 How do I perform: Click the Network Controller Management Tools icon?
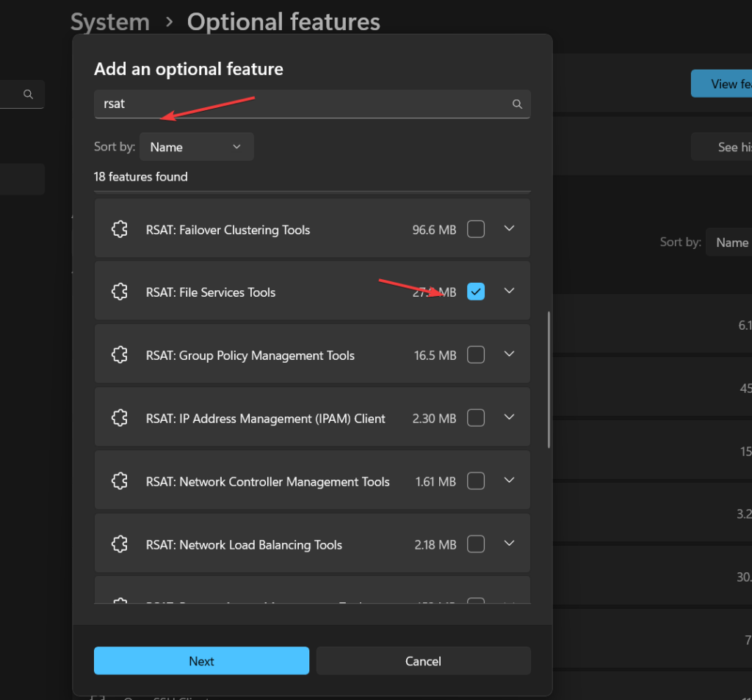tap(120, 482)
